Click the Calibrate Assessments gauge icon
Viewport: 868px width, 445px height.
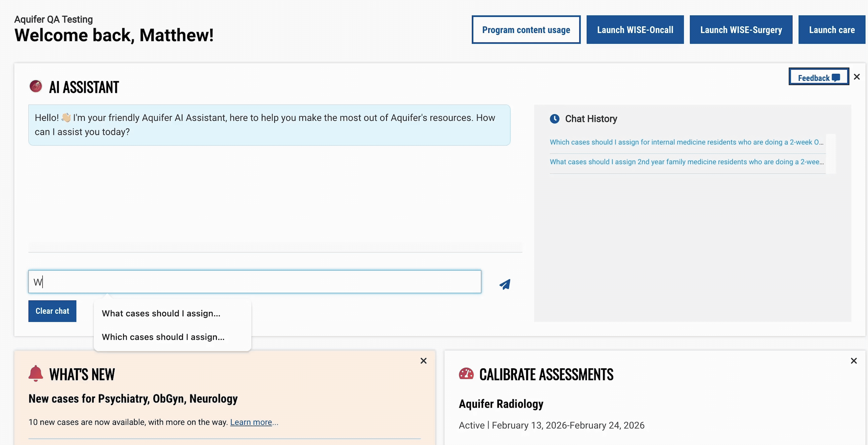click(466, 374)
